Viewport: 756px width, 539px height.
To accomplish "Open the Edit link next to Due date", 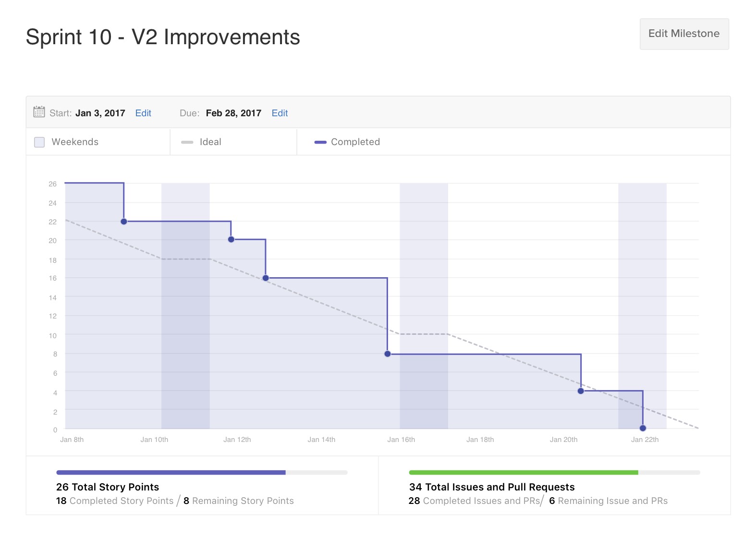I will 280,113.
